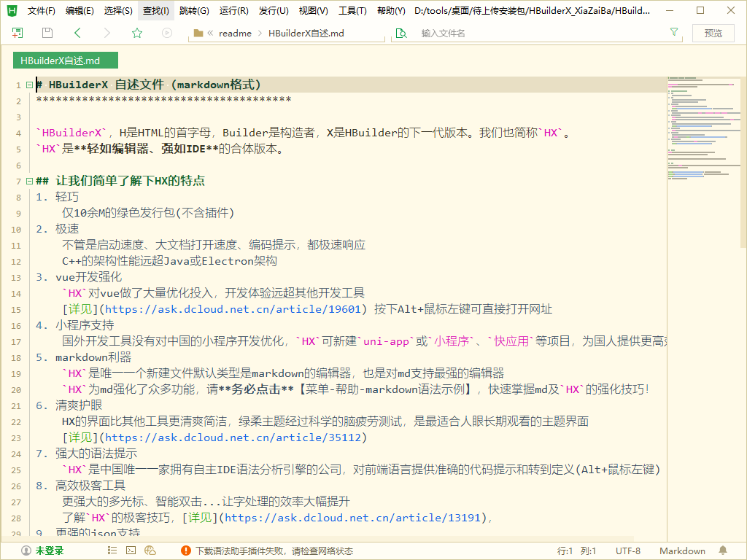This screenshot has width=747, height=560.
Task: Open the article/35112 link
Action: [x=233, y=437]
